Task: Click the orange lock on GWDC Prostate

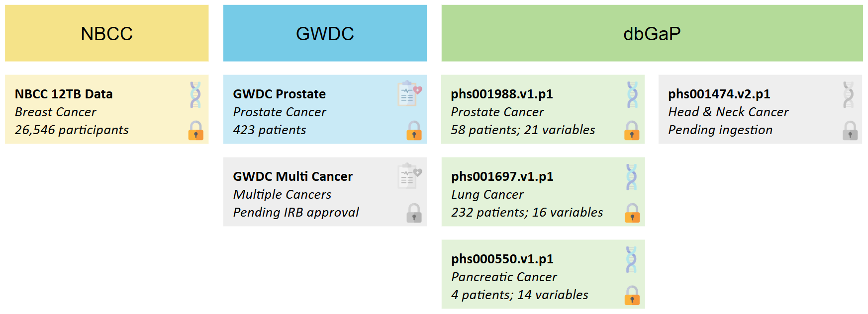Action: pyautogui.click(x=414, y=131)
